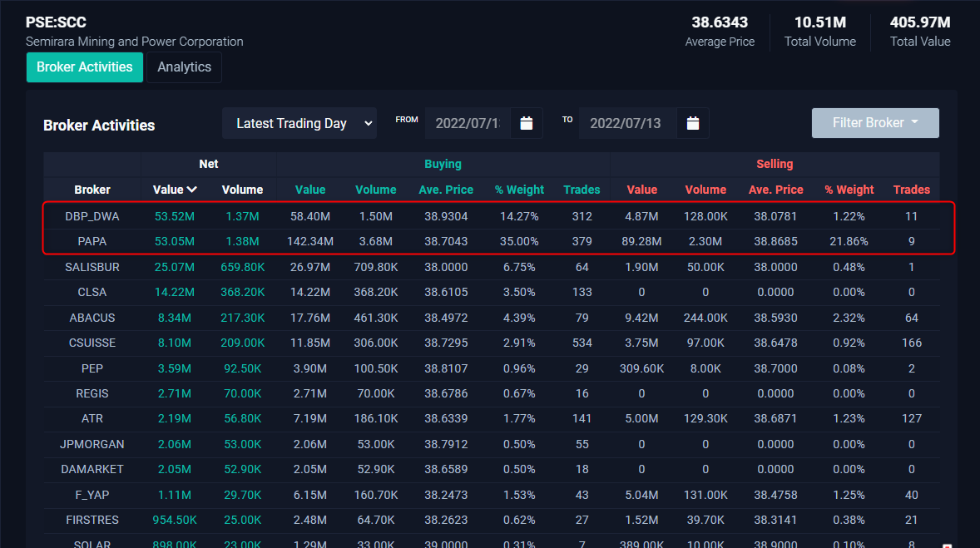The image size is (980, 548).
Task: Edit the TO date field 2022/07/13
Action: (x=627, y=123)
